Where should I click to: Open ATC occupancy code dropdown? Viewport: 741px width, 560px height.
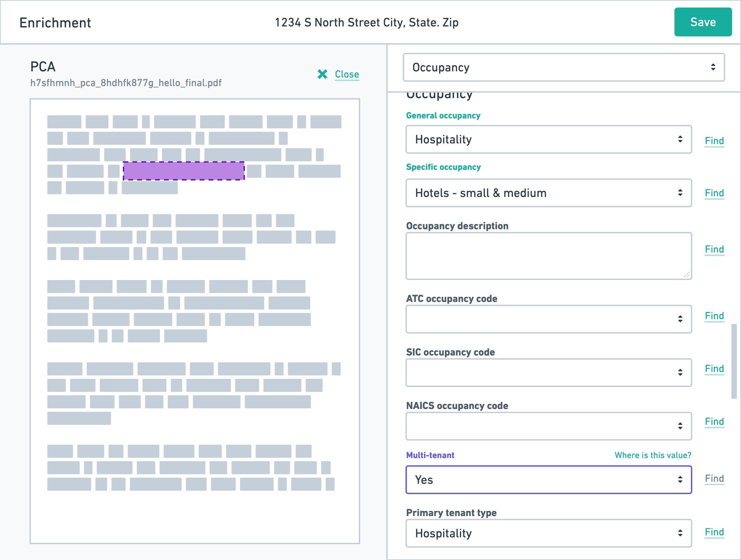(548, 319)
